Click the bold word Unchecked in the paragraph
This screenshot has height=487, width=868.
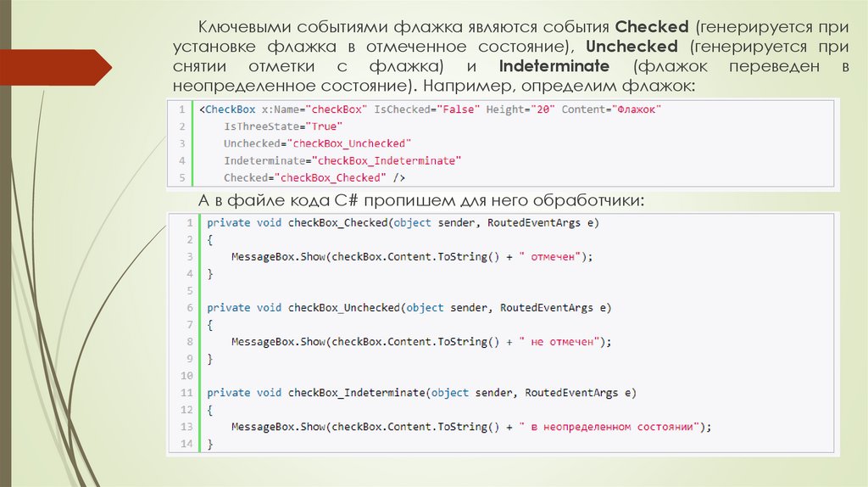pos(632,46)
